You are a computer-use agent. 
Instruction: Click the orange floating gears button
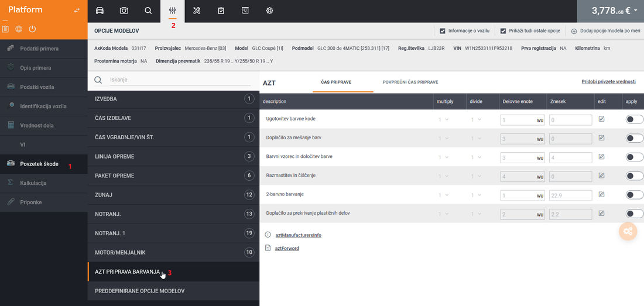coord(628,232)
